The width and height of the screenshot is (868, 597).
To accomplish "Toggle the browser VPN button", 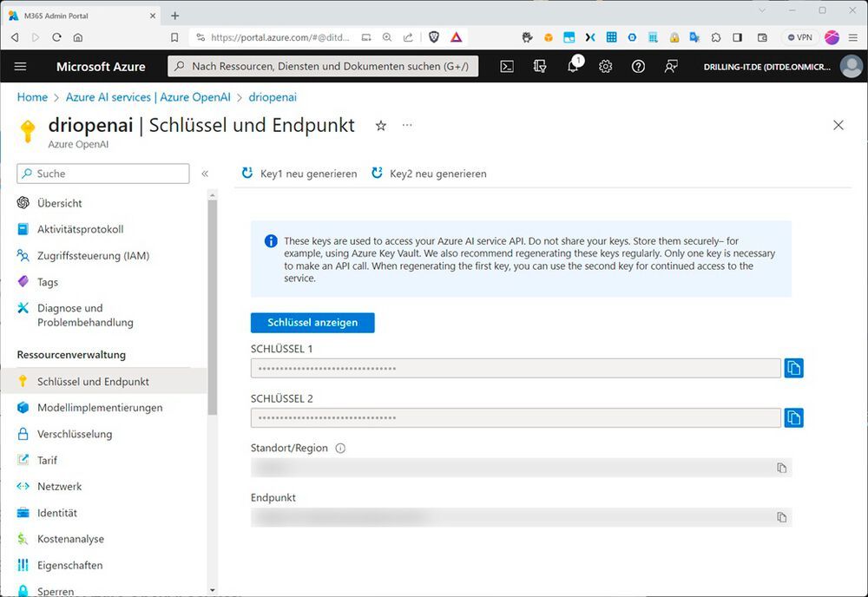I will click(800, 37).
